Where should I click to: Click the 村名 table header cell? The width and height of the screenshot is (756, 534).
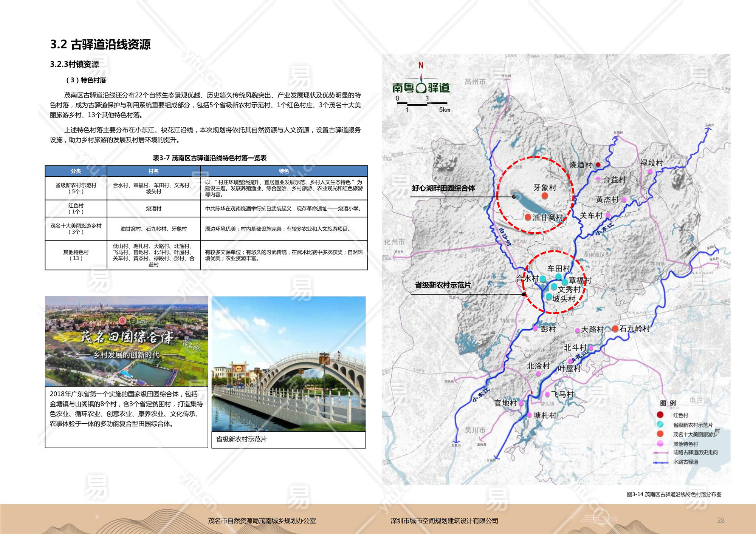(153, 171)
